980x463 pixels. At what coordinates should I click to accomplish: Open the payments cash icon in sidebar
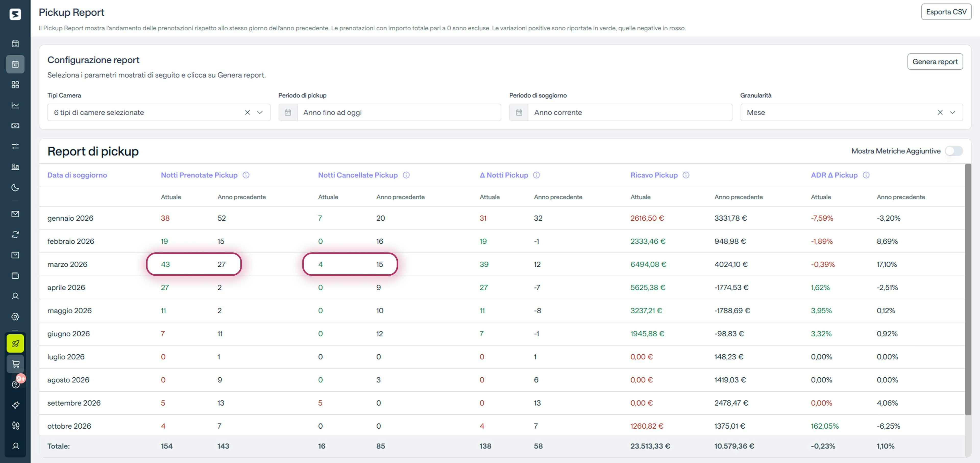15,126
